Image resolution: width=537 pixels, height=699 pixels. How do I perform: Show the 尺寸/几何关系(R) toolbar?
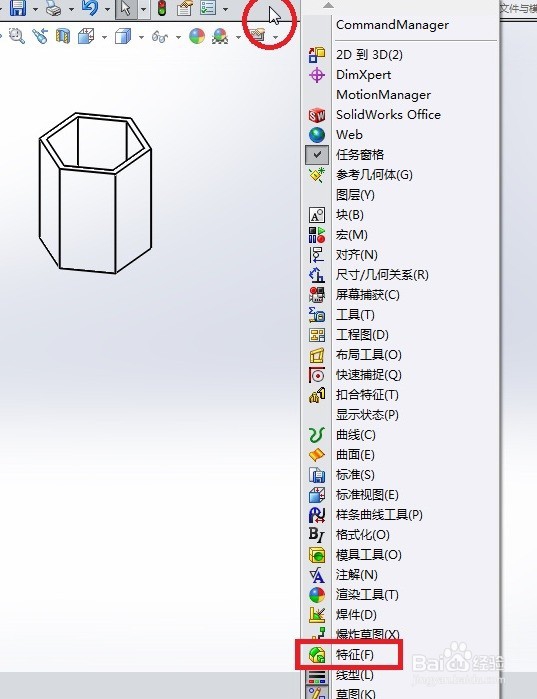(401, 275)
